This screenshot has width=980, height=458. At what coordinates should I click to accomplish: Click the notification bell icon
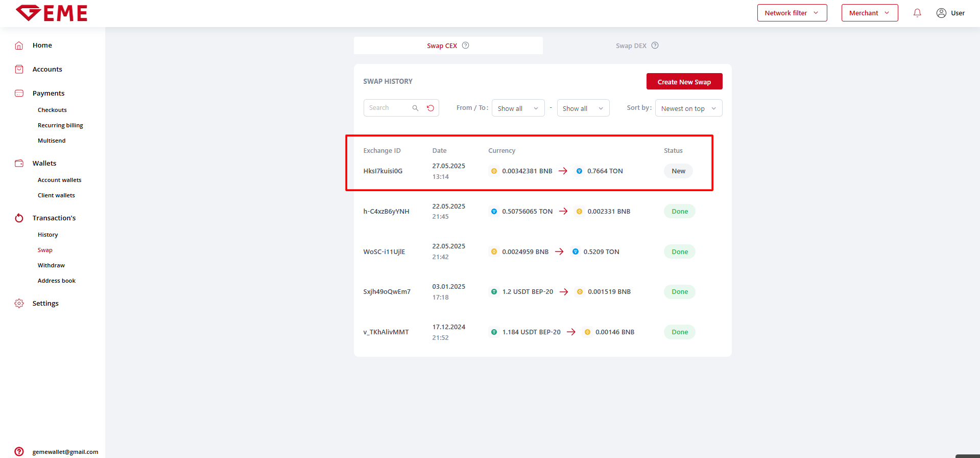(917, 13)
